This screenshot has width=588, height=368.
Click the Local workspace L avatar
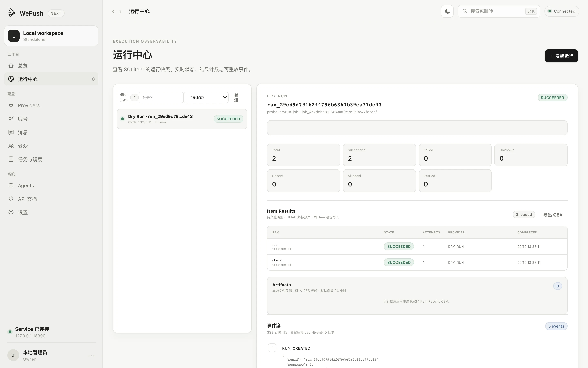(14, 36)
